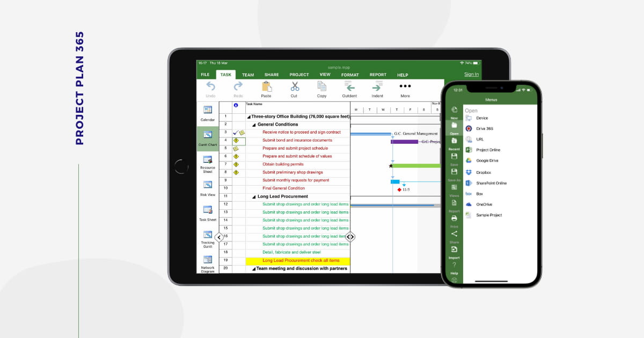The height and width of the screenshot is (338, 644).
Task: Select the Gantt Chart view
Action: click(x=208, y=138)
